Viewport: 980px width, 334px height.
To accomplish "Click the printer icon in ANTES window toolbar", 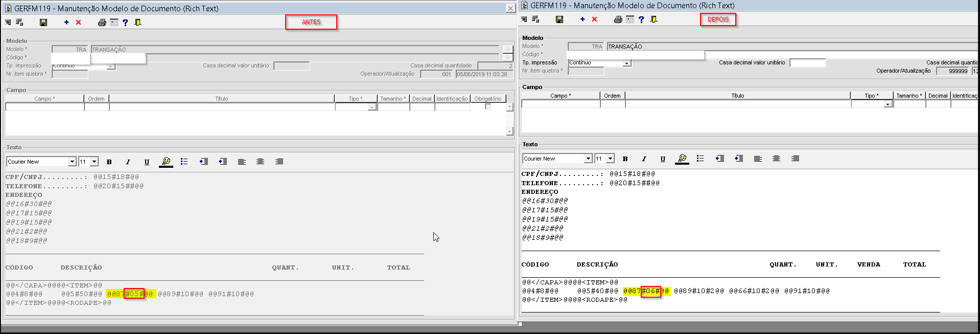I will (x=102, y=23).
